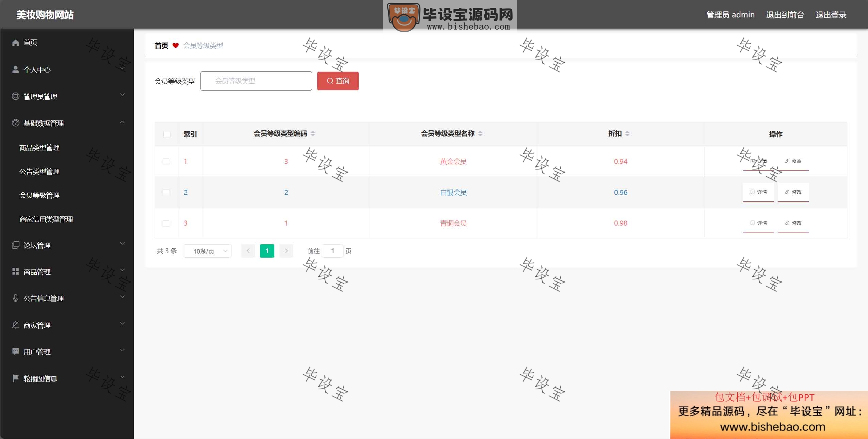
Task: Go to previous page arrow
Action: [248, 251]
